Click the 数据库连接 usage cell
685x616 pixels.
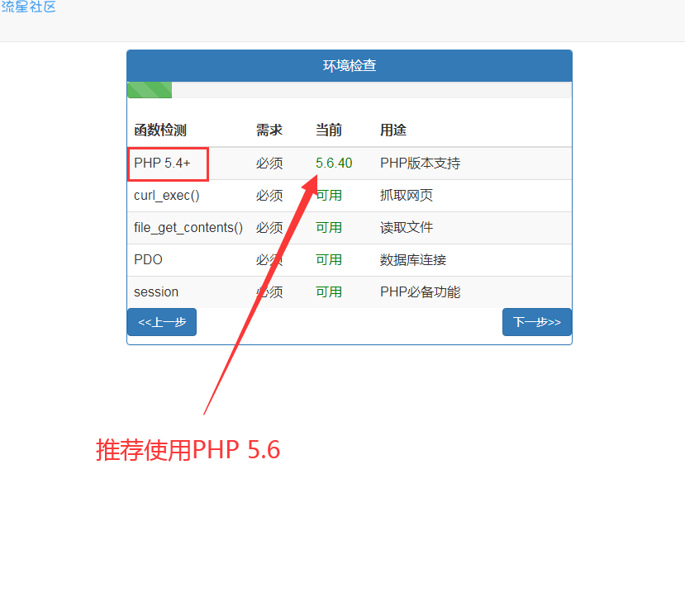click(x=413, y=260)
